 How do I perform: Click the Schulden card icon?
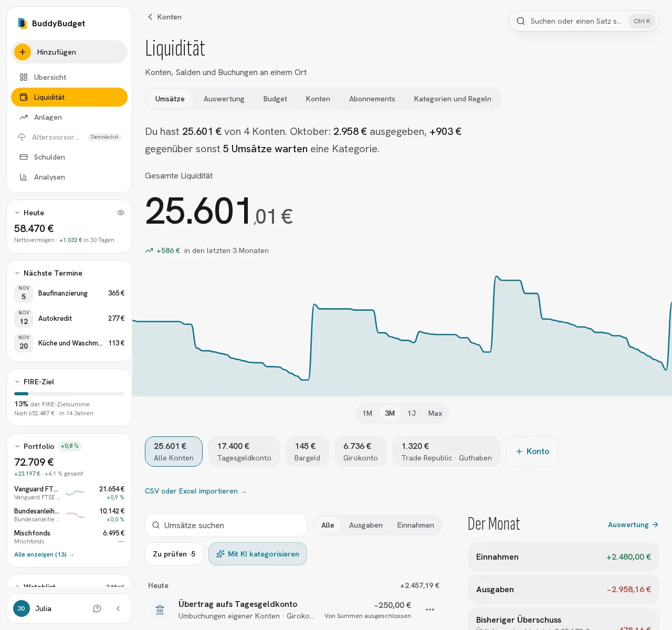click(x=24, y=157)
